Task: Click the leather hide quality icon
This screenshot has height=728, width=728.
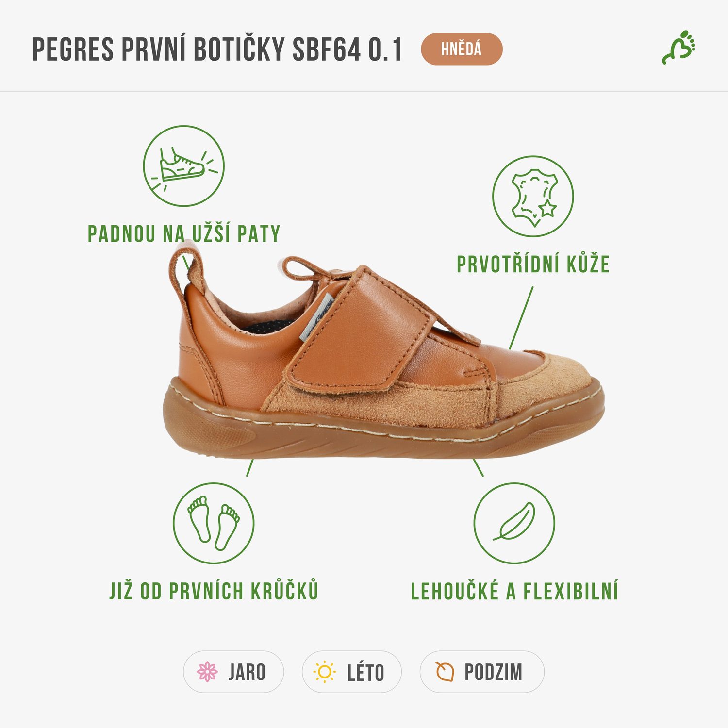Action: [x=533, y=197]
